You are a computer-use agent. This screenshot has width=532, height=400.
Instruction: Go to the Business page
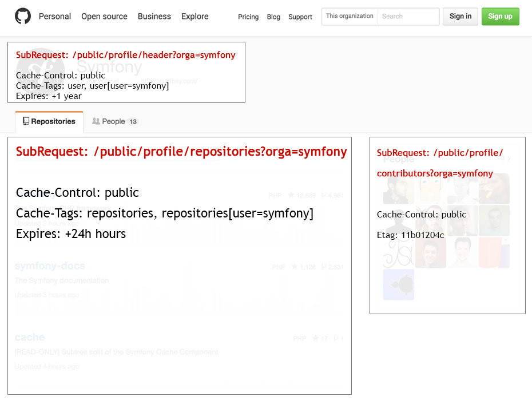[x=154, y=16]
